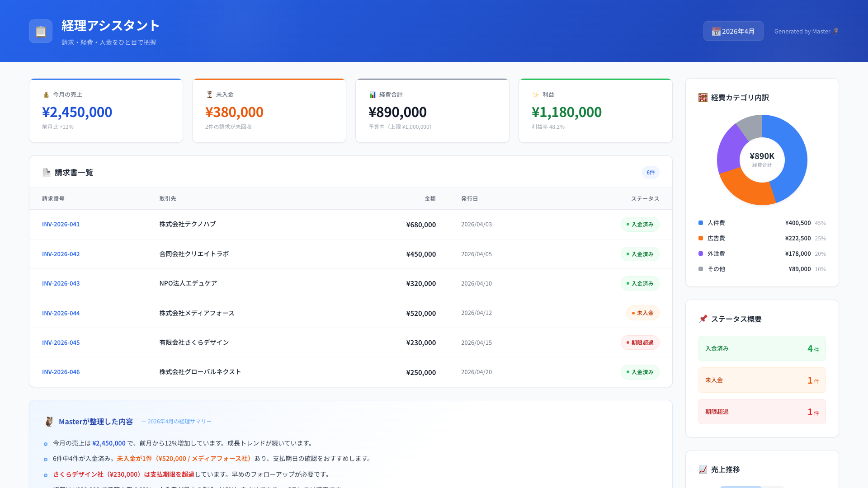
Task: Open invoice INV-2026-043 link
Action: (x=61, y=283)
